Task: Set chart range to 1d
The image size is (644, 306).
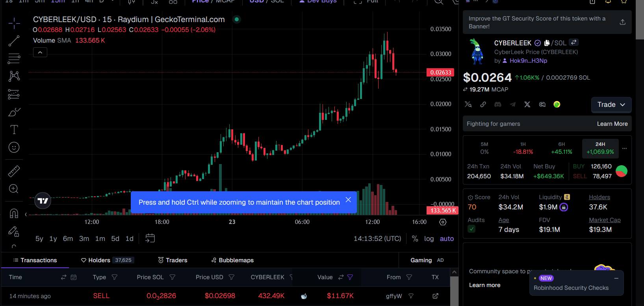Action: coord(130,239)
